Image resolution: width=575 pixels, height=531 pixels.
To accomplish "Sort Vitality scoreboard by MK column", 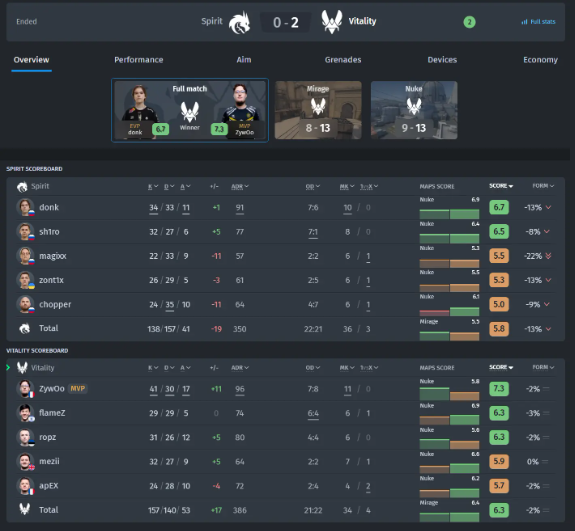I will 347,367.
